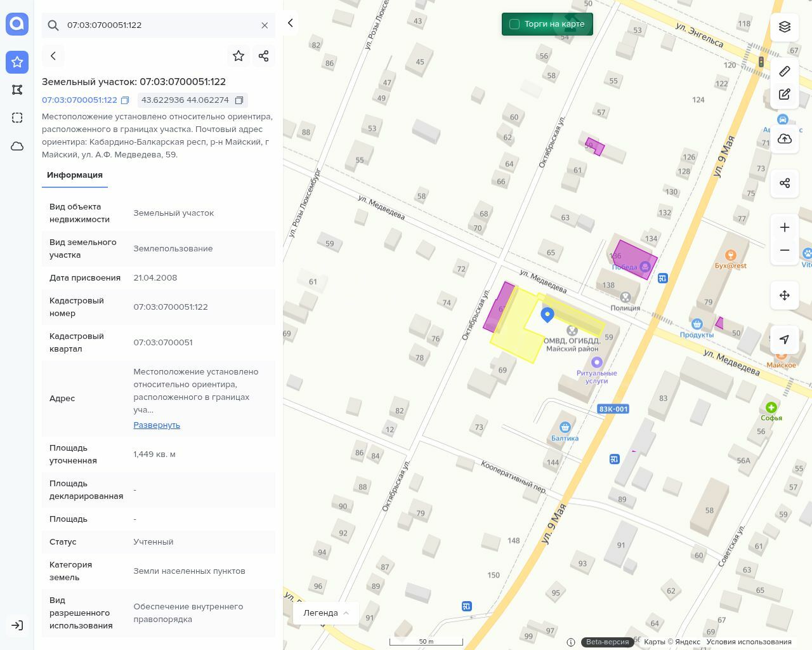
Task: Locate me with the navigation arrow
Action: (785, 340)
